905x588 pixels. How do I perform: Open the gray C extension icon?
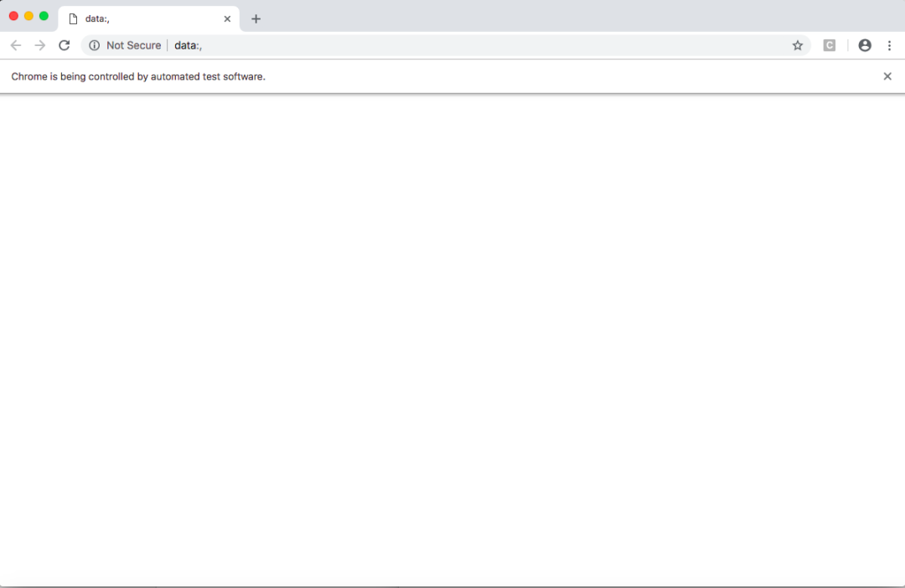830,45
